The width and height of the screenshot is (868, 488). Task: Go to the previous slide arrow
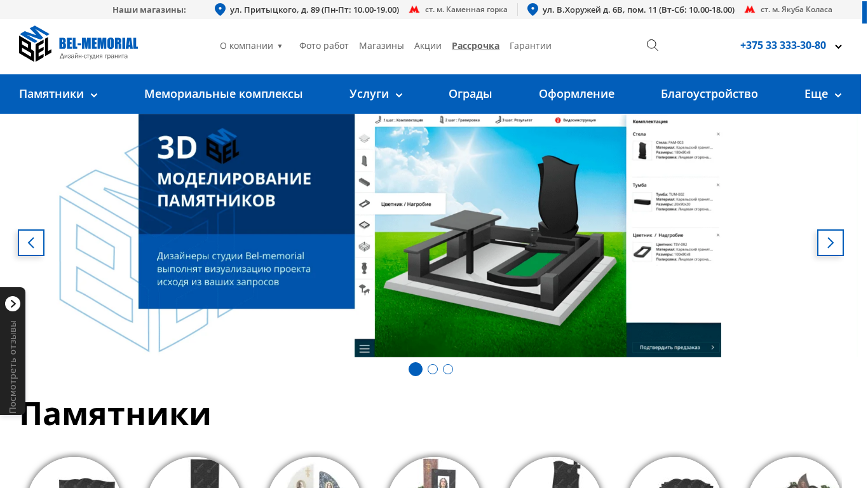point(31,243)
